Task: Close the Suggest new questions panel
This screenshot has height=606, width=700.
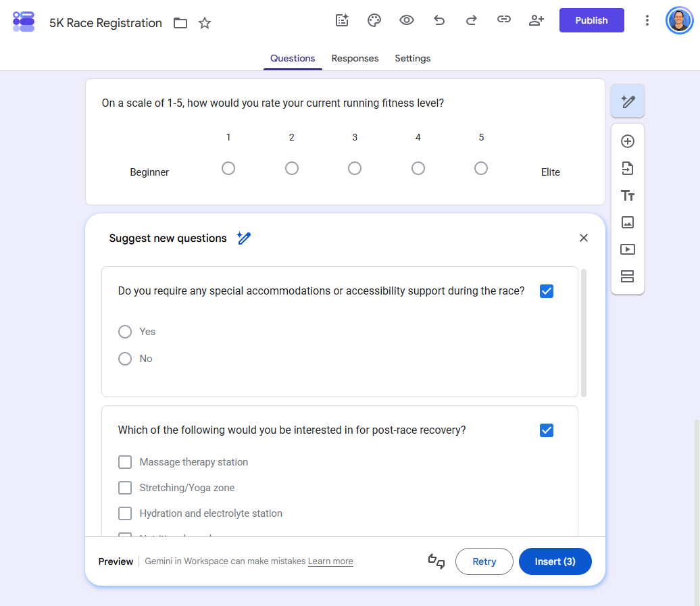Action: tap(584, 238)
